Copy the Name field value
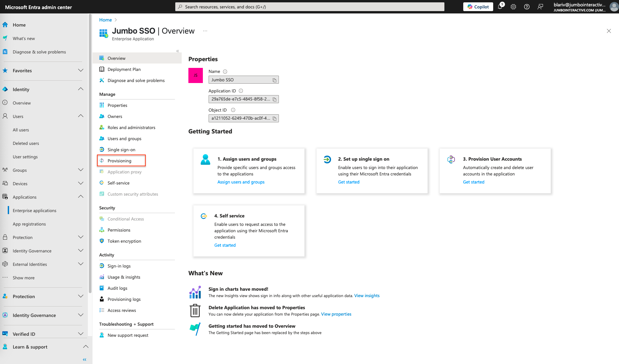This screenshot has width=619, height=364. (275, 80)
